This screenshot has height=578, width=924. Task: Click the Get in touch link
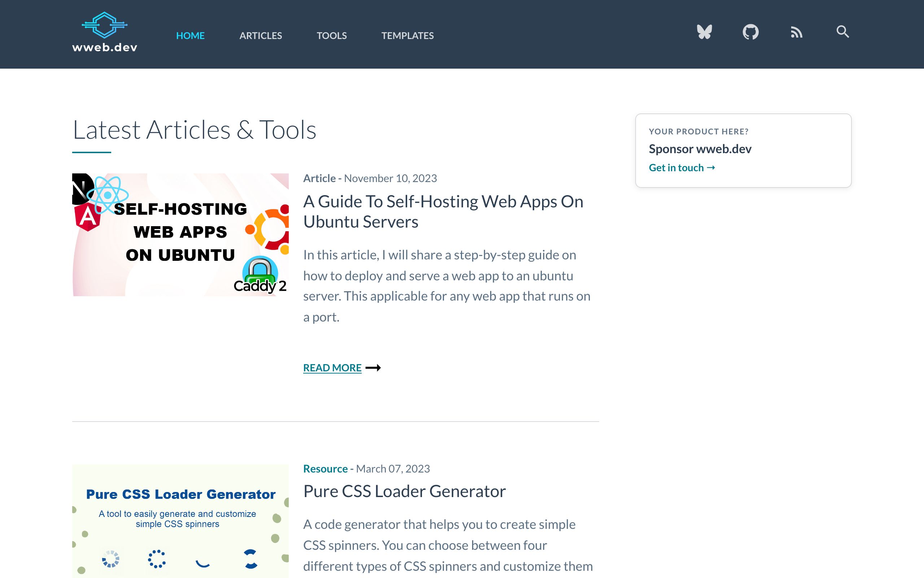pos(682,167)
